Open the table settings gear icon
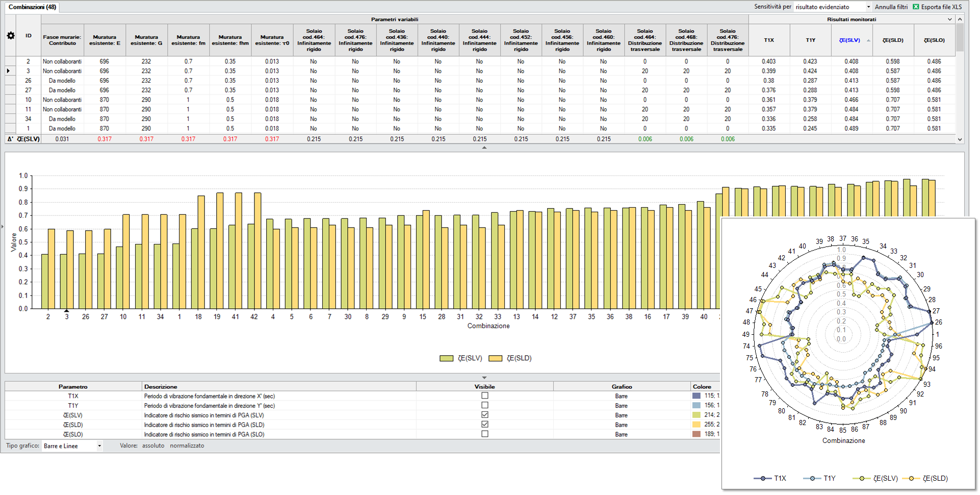Viewport: 980px width, 495px height. (10, 36)
